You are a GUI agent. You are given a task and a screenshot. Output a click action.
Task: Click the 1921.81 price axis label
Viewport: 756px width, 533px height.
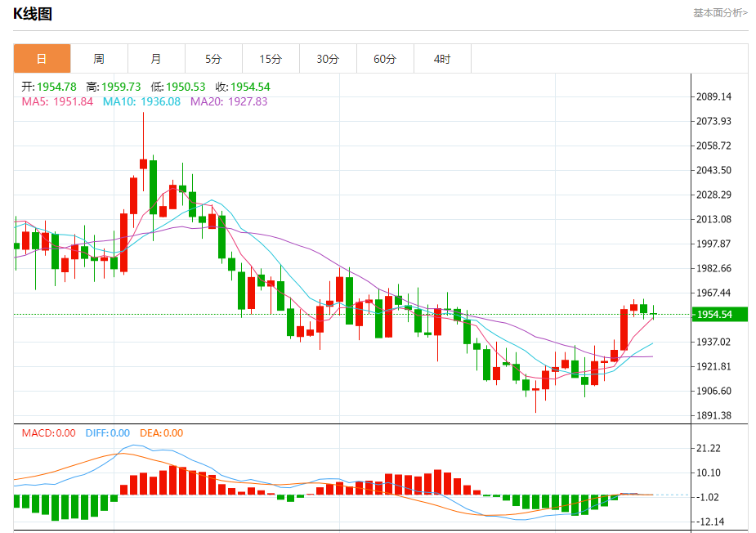tap(714, 366)
